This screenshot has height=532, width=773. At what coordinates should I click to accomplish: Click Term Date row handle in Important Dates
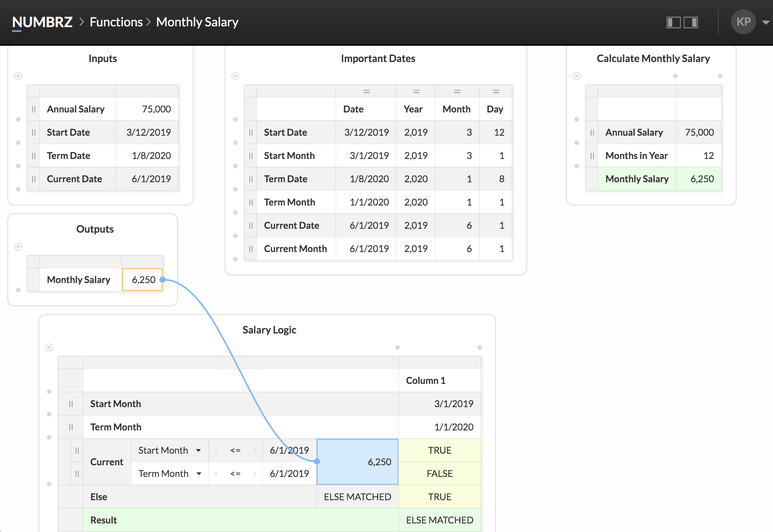point(251,179)
